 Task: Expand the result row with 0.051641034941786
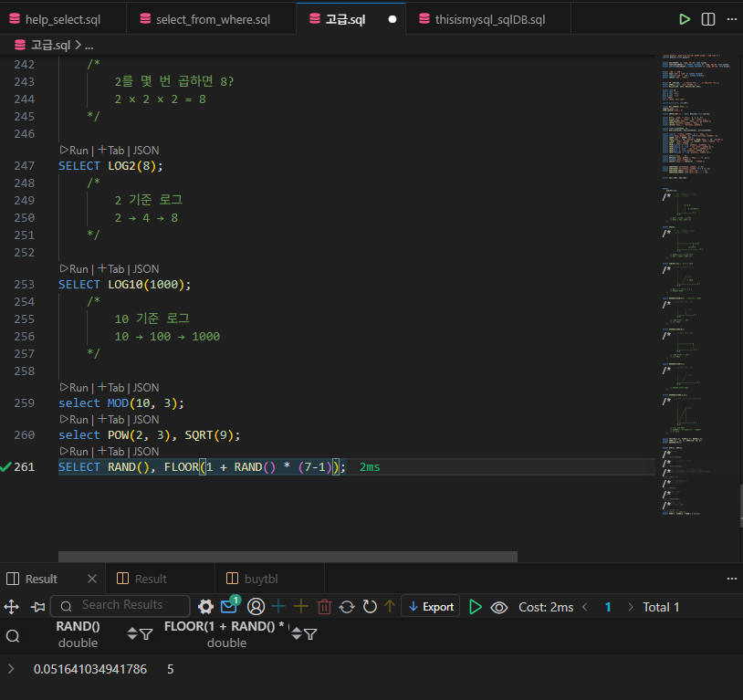click(11, 669)
